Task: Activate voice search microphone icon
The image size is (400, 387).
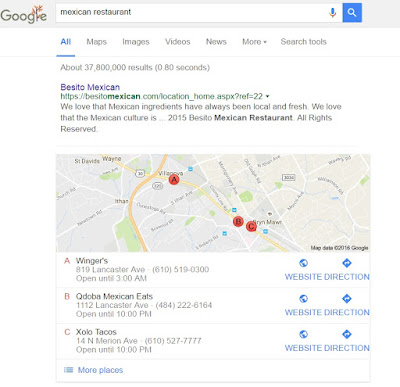Action: 332,13
